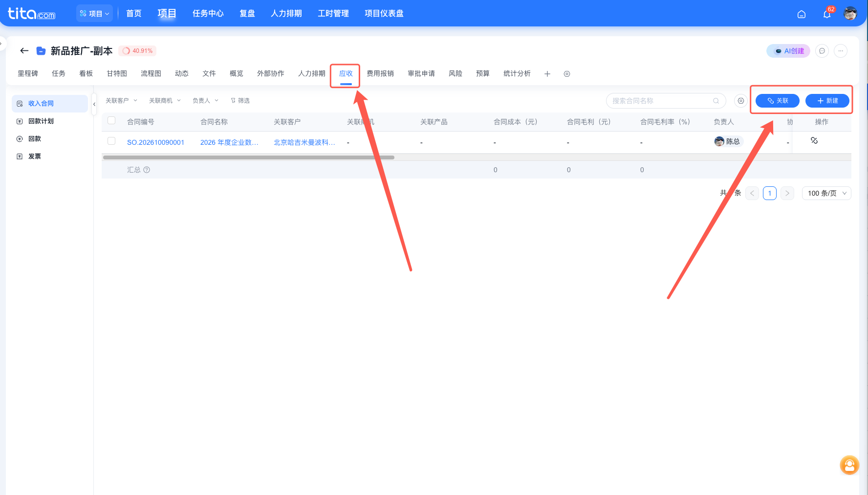This screenshot has width=868, height=495.
Task: Toggle the select-all header checkbox
Action: click(x=111, y=120)
